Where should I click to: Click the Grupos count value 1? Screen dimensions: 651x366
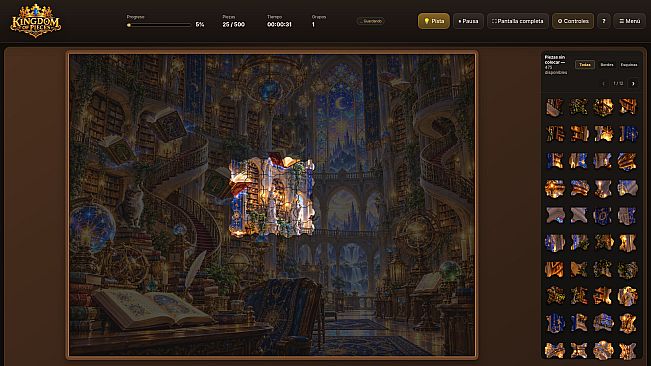[x=313, y=24]
